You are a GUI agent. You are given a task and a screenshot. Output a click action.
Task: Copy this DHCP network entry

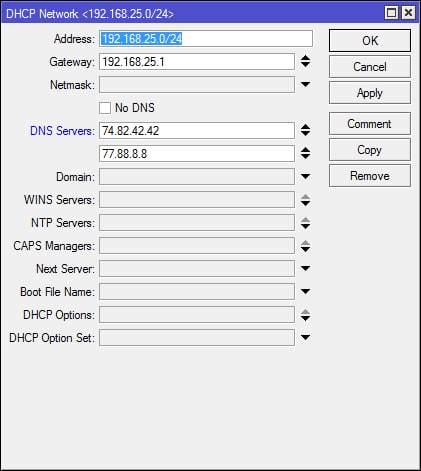click(x=370, y=150)
